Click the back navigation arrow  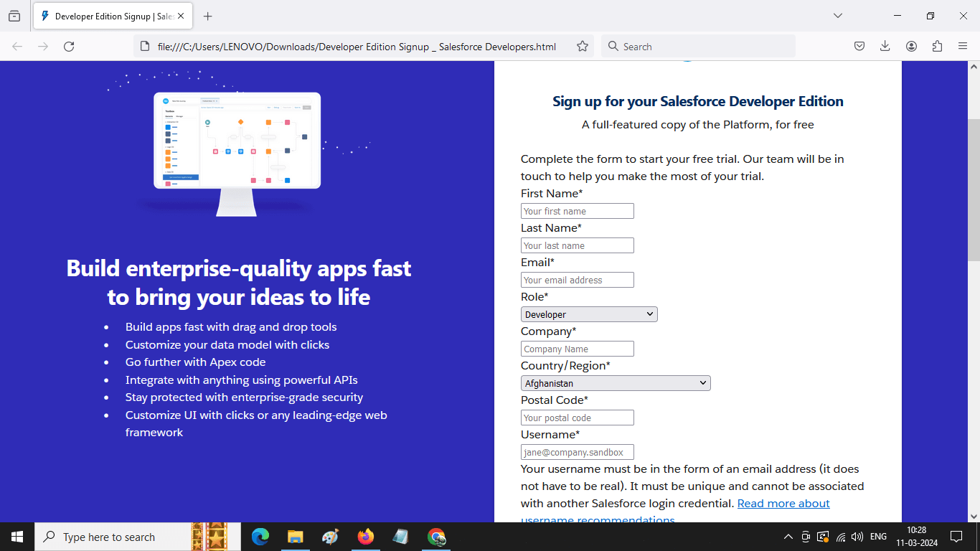pyautogui.click(x=17, y=46)
